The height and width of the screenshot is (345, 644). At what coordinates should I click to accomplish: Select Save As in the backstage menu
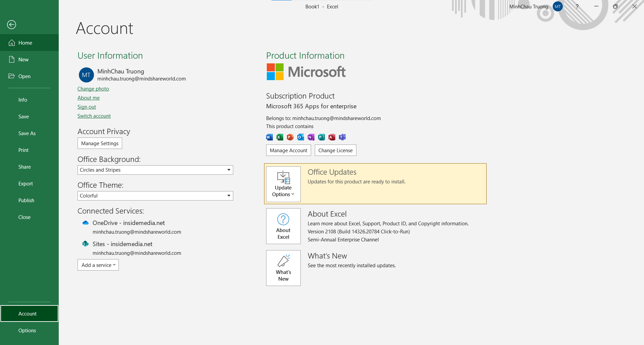pyautogui.click(x=29, y=133)
